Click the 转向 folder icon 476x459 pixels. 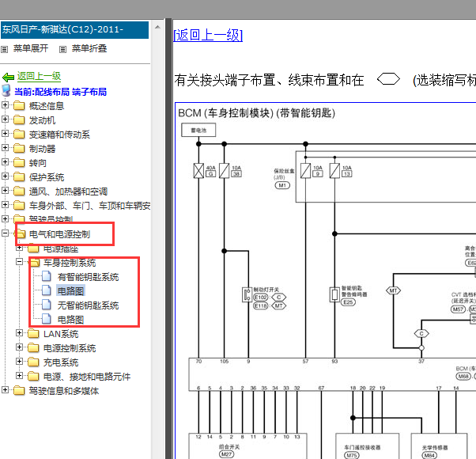click(19, 162)
